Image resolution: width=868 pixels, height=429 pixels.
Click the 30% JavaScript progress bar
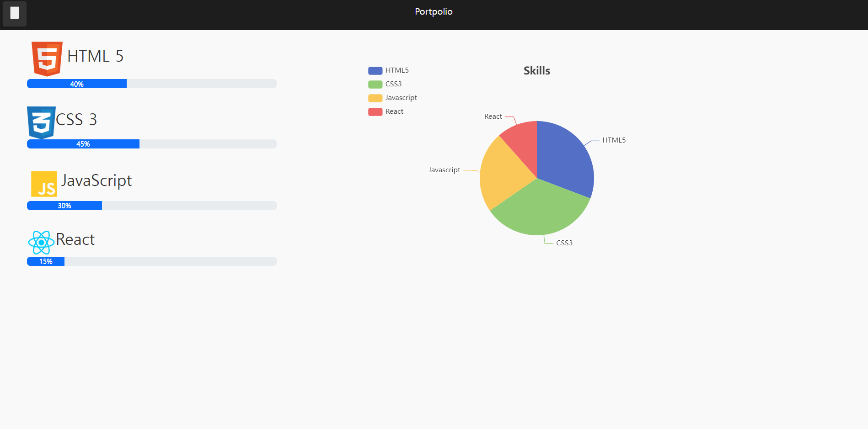[x=64, y=206]
